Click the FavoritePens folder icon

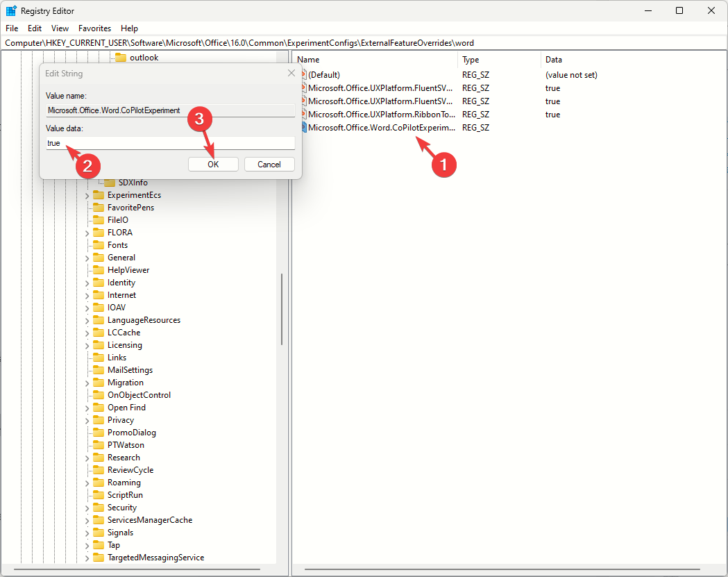tap(99, 208)
